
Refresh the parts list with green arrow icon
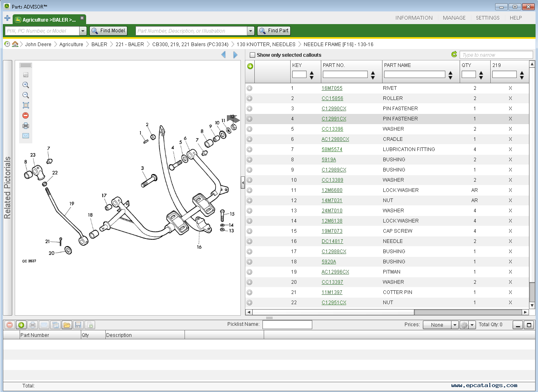[x=454, y=54]
